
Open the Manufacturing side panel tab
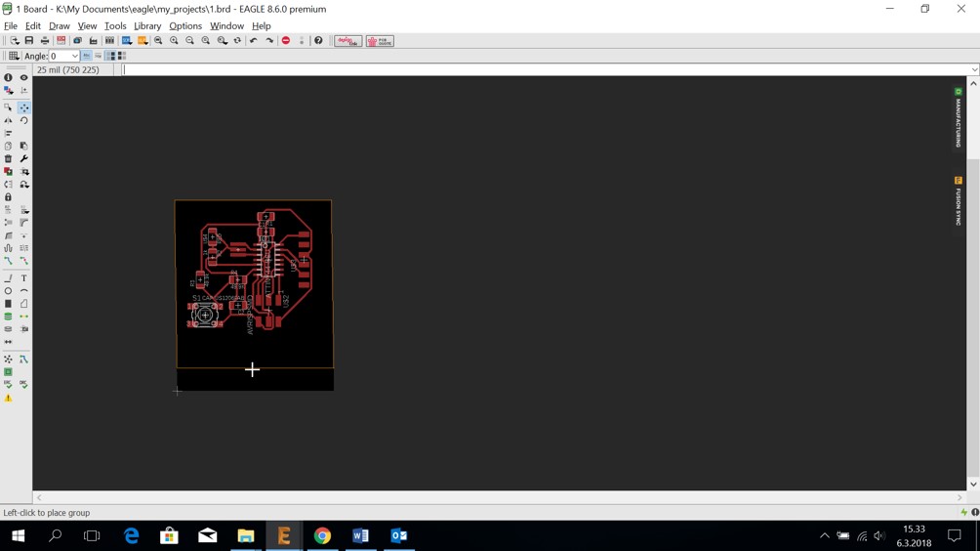click(959, 118)
